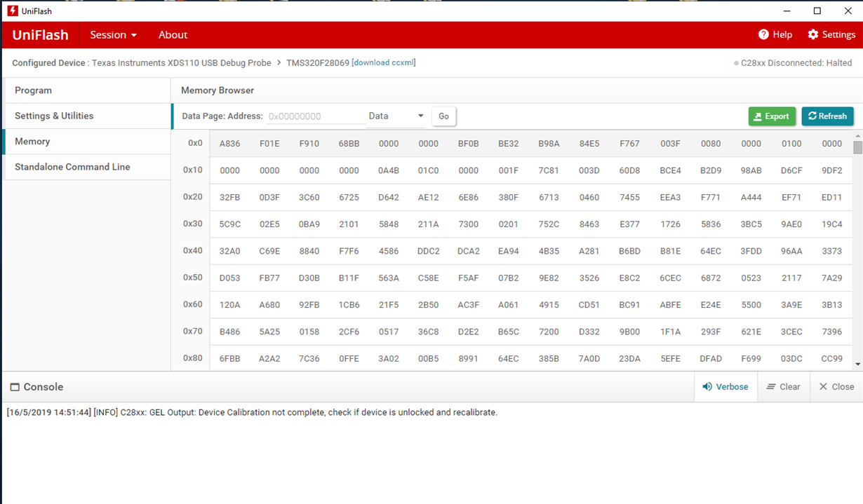Select cell 32A0 in row 0x40
The width and height of the screenshot is (863, 504).
tap(229, 251)
